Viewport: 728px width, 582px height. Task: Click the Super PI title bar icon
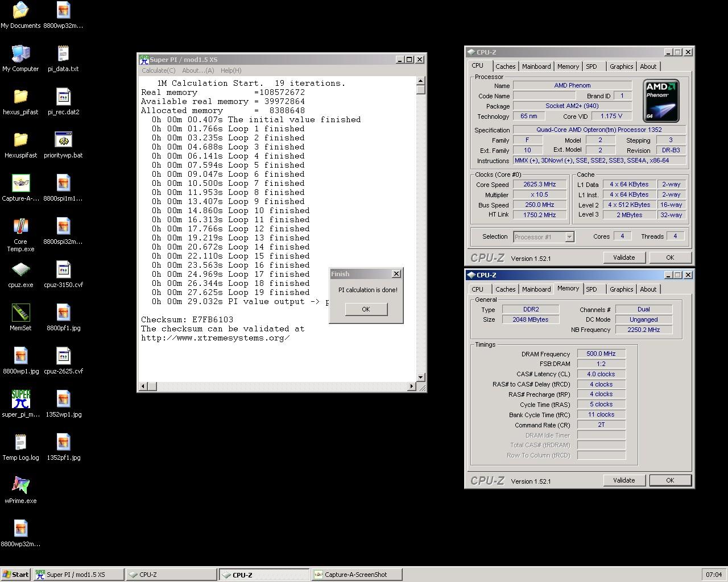point(144,59)
